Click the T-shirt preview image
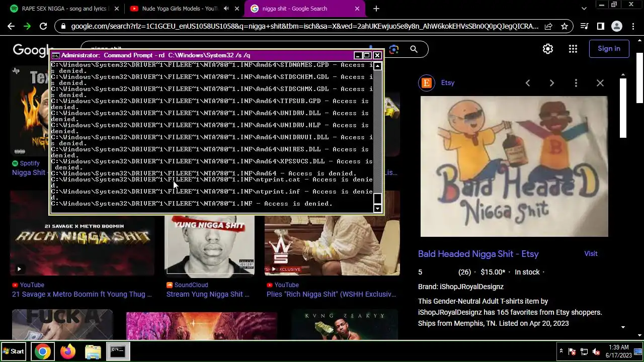 pyautogui.click(x=514, y=166)
